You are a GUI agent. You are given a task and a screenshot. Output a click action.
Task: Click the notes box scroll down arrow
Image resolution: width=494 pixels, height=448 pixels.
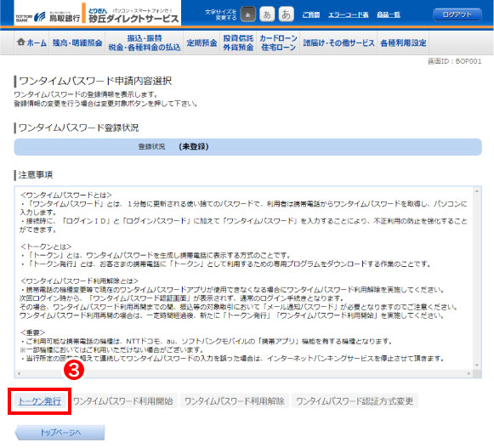coord(477,366)
